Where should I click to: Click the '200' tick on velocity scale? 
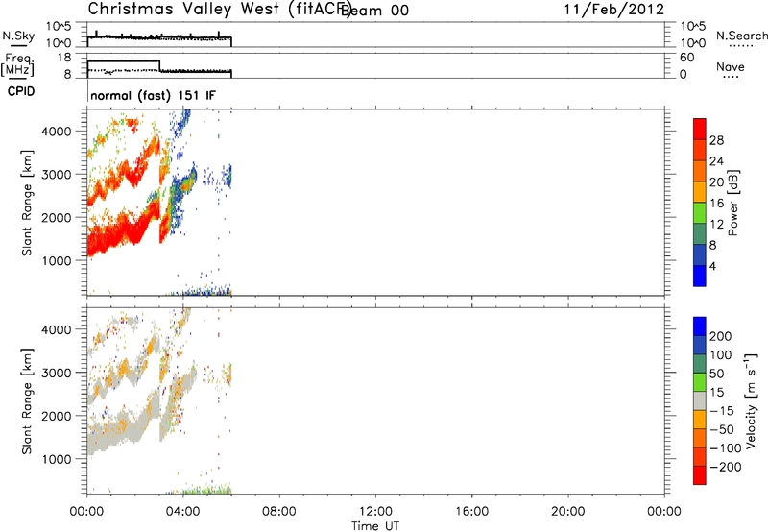pyautogui.click(x=721, y=336)
